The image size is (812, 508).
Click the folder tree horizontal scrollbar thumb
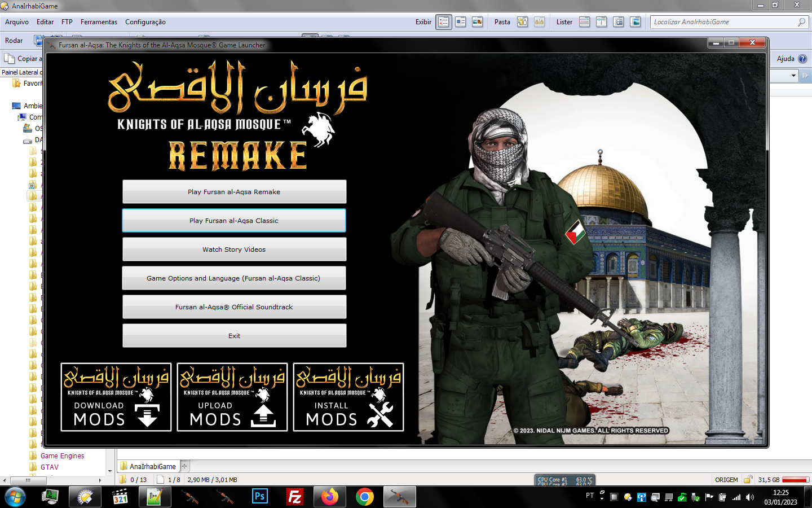(x=28, y=480)
